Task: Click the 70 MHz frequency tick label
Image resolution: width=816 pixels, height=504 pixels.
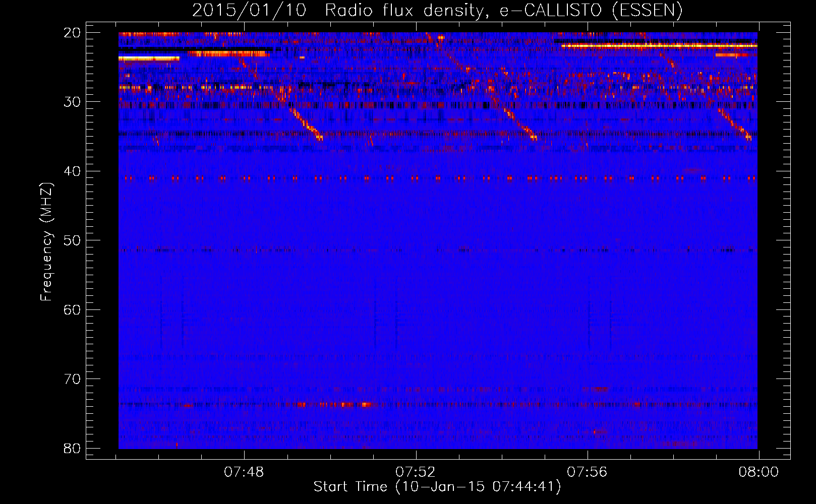Action: coord(72,379)
